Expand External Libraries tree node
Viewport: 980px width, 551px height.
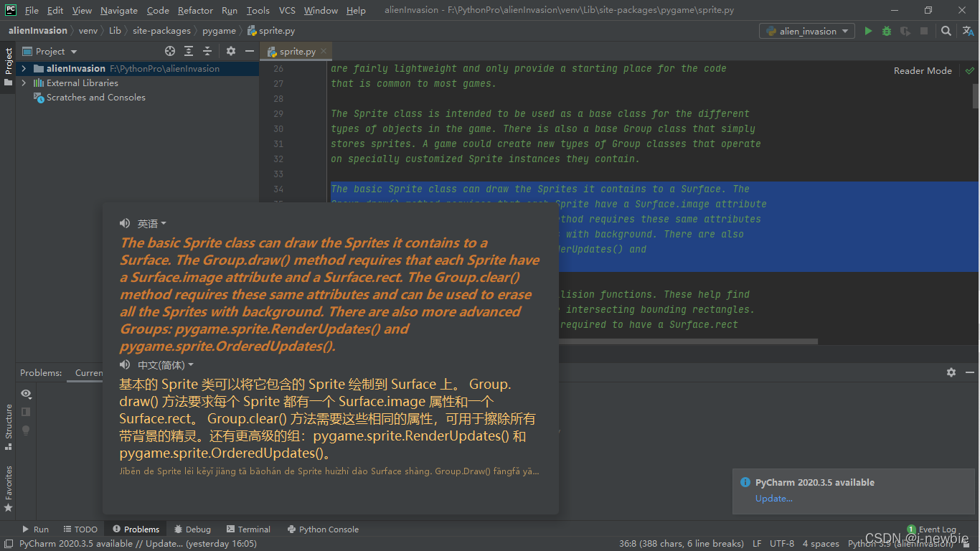point(24,83)
